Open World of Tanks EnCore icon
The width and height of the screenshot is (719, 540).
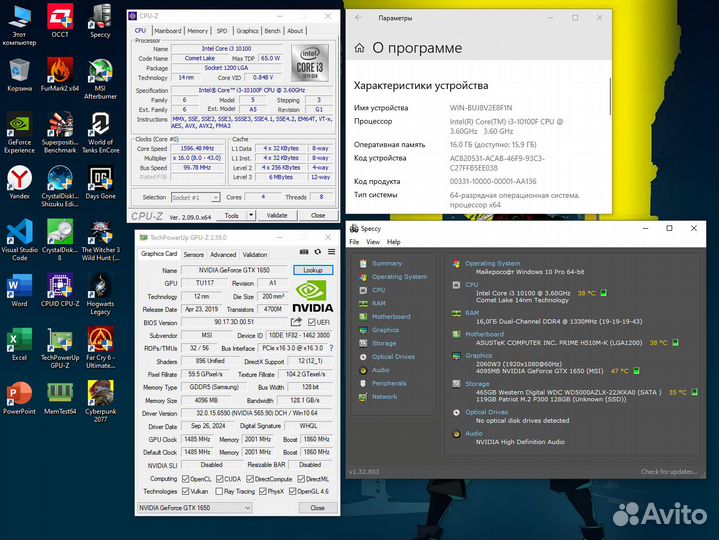pos(100,133)
